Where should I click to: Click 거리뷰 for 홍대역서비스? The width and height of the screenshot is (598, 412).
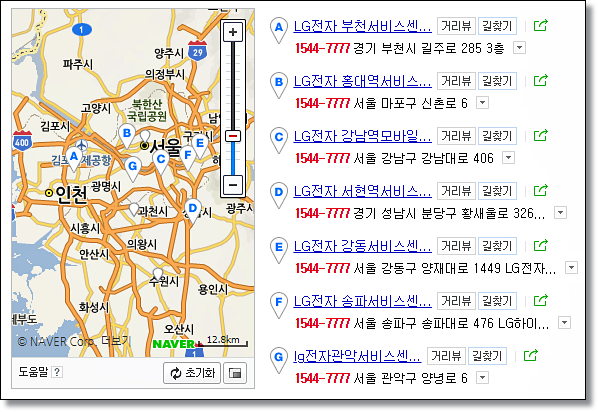tap(456, 81)
